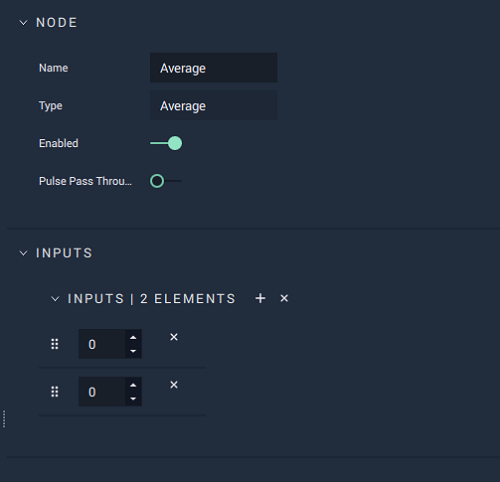Viewport: 500px width, 482px height.
Task: Remove the second input element
Action: [174, 385]
